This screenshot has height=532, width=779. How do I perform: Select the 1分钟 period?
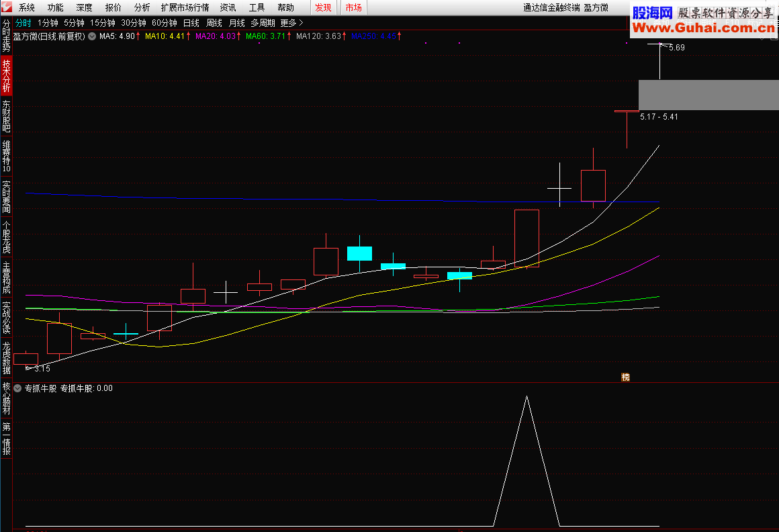click(x=48, y=23)
